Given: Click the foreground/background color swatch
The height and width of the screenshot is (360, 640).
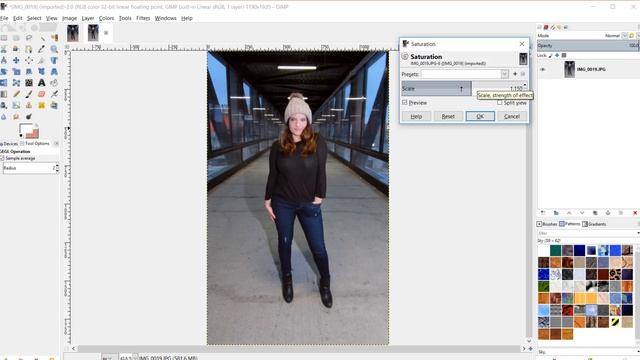Looking at the screenshot, I should [x=29, y=131].
